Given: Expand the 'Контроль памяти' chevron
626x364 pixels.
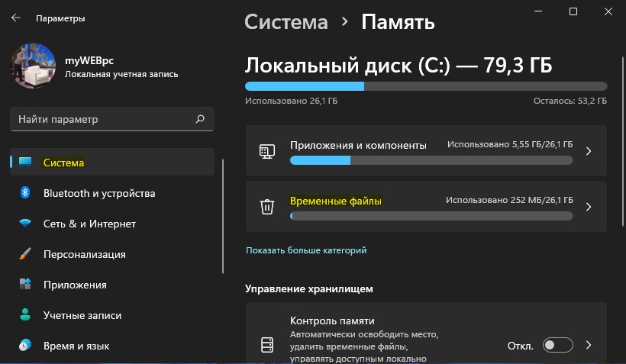Looking at the screenshot, I should coord(589,345).
